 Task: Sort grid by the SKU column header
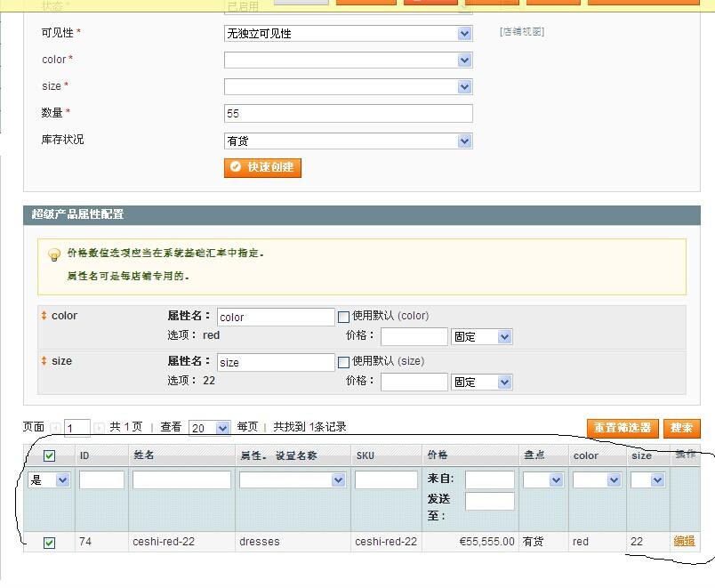point(366,455)
